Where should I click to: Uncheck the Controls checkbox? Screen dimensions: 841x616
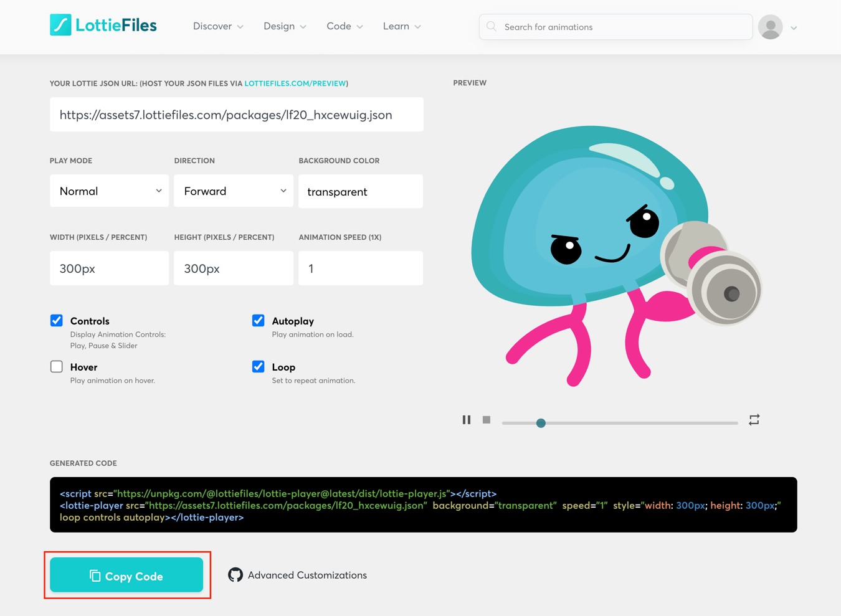tap(57, 321)
